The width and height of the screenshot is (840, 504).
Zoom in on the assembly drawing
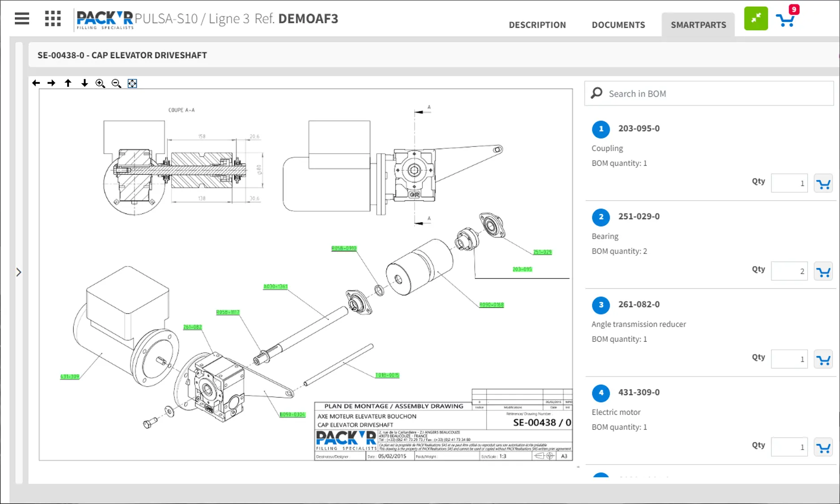[100, 83]
